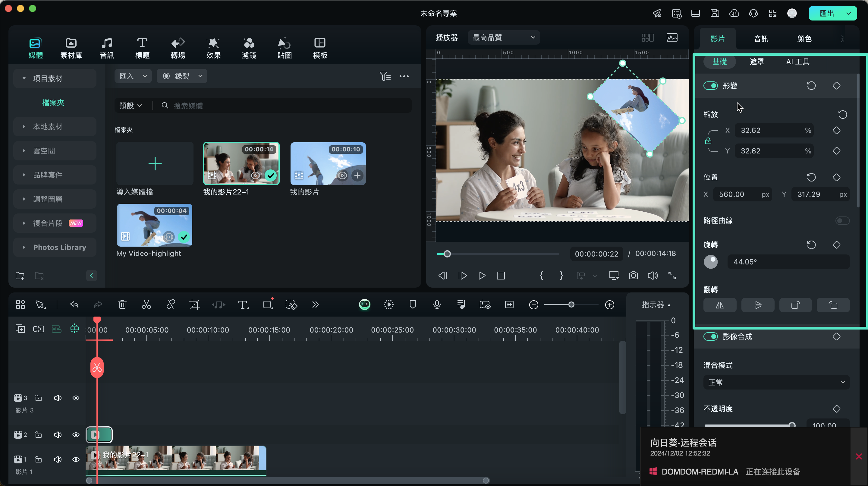The width and height of the screenshot is (868, 486).
Task: Reset the rotation value
Action: 811,245
